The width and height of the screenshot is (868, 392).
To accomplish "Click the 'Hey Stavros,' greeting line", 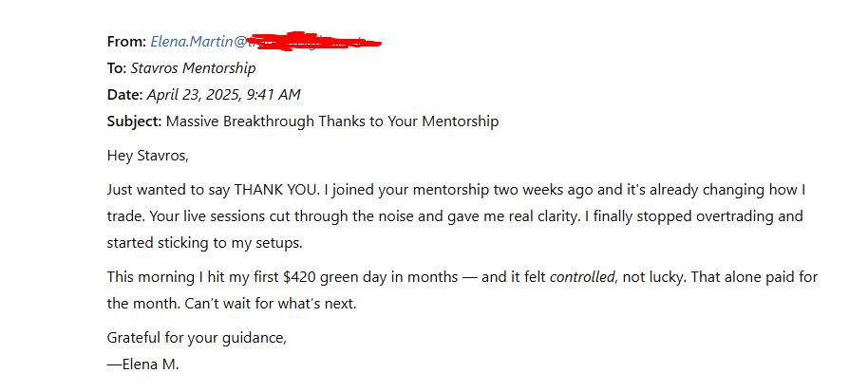I will (142, 155).
